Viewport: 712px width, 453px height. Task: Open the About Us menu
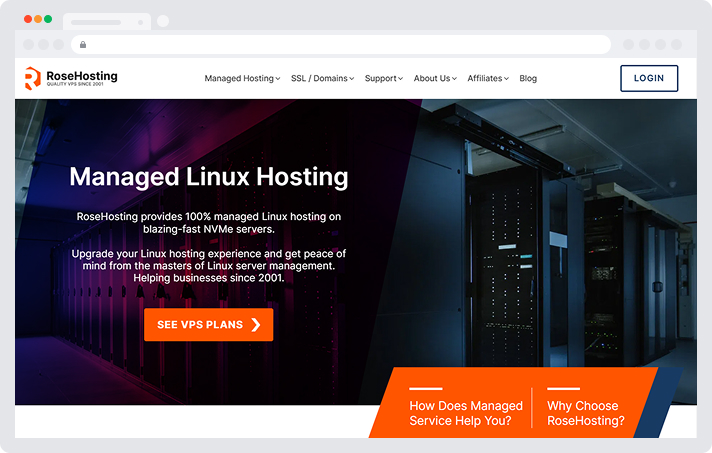435,79
